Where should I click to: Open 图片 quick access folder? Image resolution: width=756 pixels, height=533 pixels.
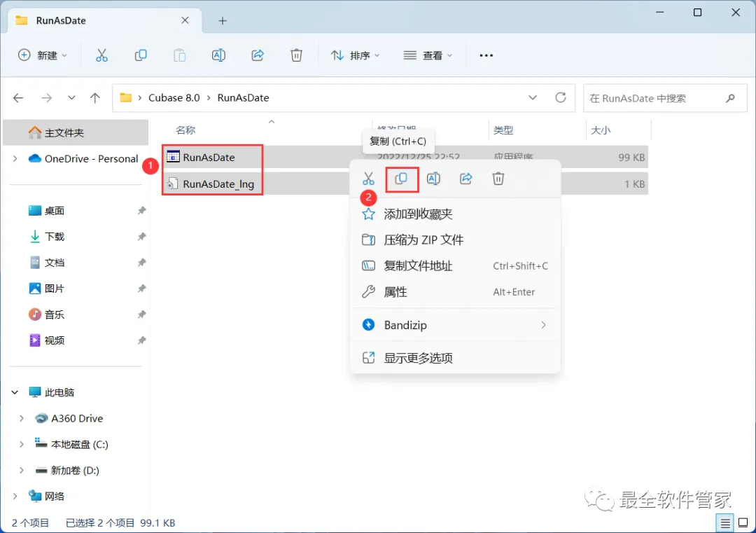click(x=54, y=289)
